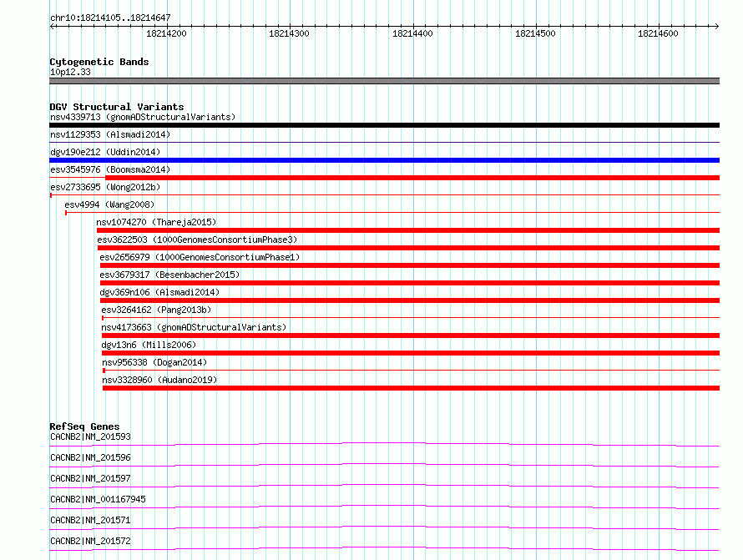Click the red bar for esv3545976
The height and width of the screenshot is (560, 743).
412,178
